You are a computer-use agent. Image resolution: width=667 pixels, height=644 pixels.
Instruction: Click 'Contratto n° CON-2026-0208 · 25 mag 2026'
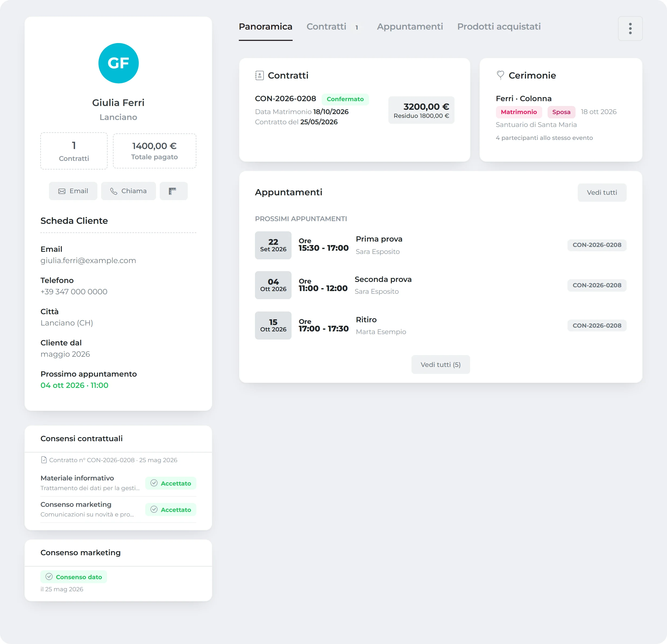(x=113, y=460)
